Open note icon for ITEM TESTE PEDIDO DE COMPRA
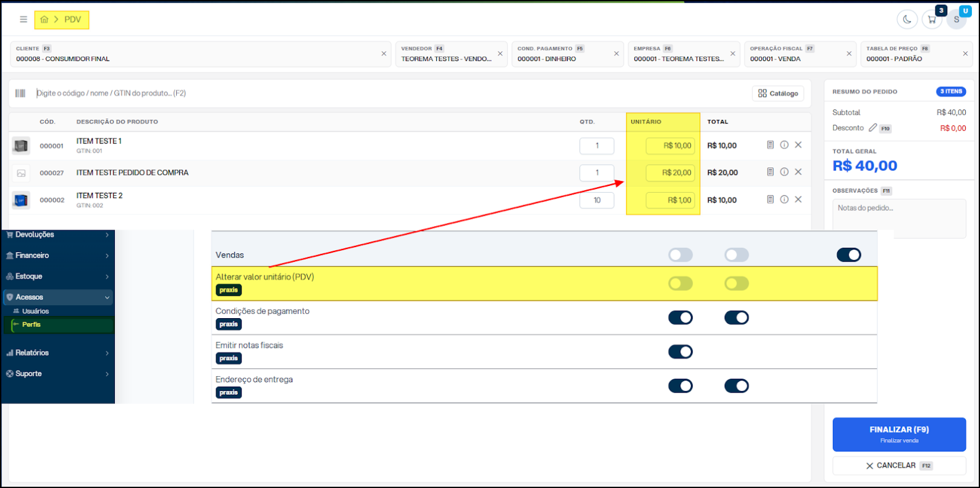 pos(771,172)
